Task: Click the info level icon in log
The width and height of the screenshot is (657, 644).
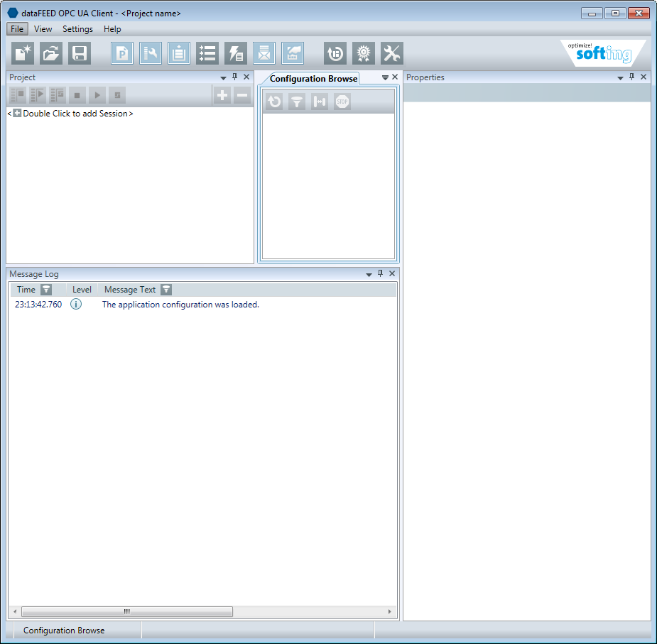Action: point(76,304)
